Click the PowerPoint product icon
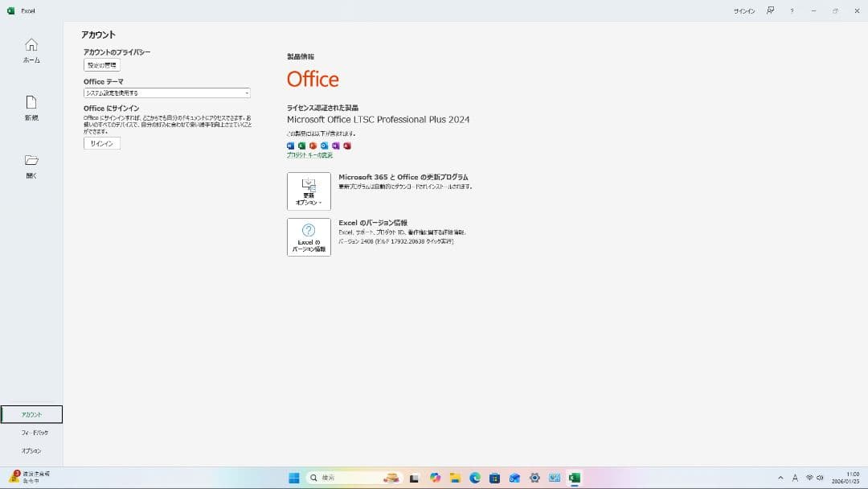This screenshot has width=868, height=489. pos(313,146)
